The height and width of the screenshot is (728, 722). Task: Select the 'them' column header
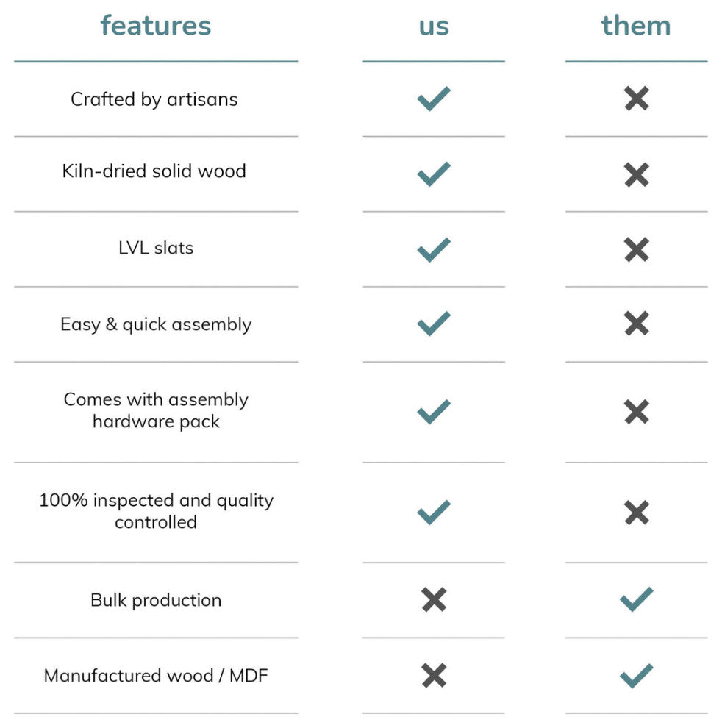click(x=636, y=26)
